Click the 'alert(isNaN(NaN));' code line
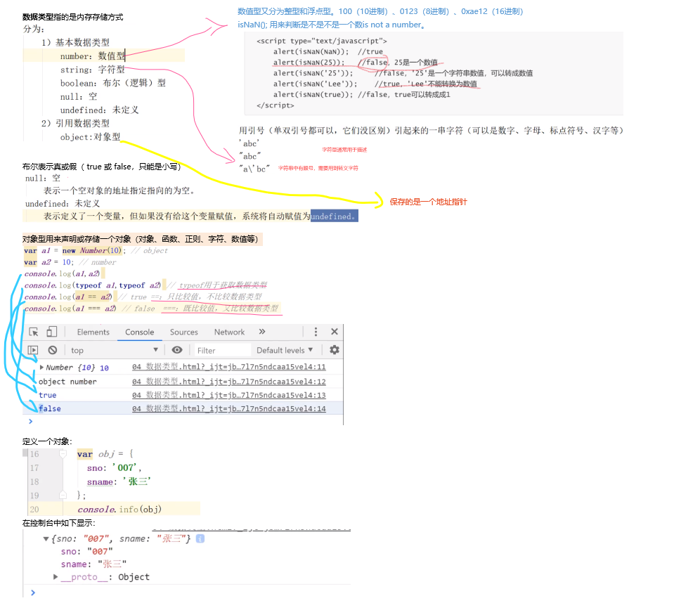The height and width of the screenshot is (603, 700). coord(311,51)
